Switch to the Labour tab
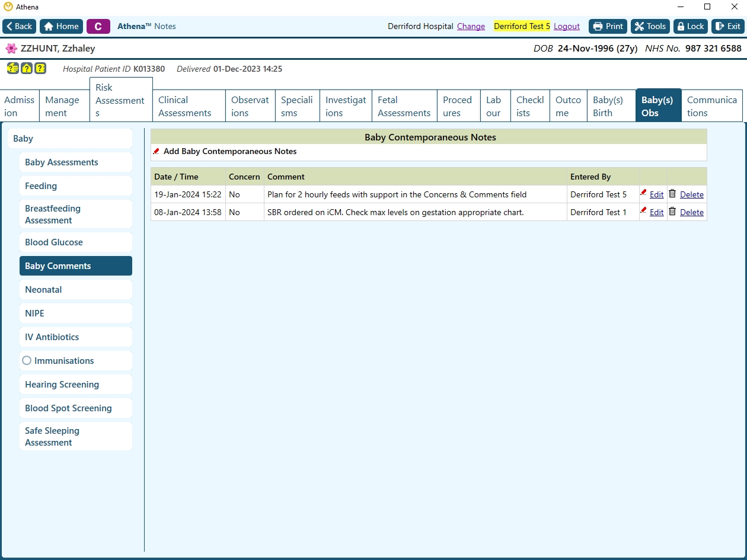 pyautogui.click(x=495, y=106)
